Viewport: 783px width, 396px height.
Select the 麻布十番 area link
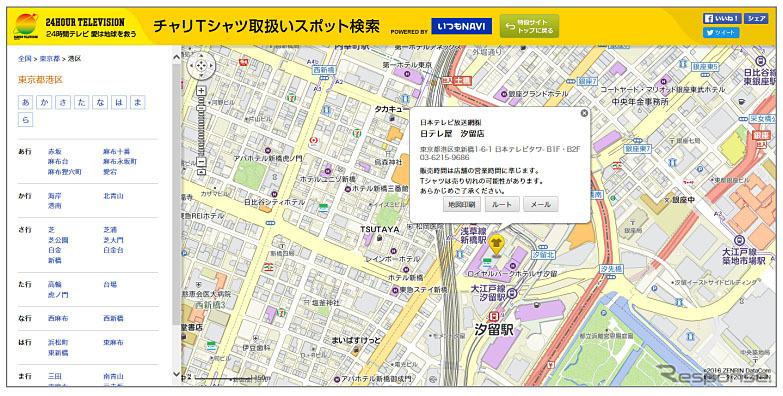click(x=116, y=151)
